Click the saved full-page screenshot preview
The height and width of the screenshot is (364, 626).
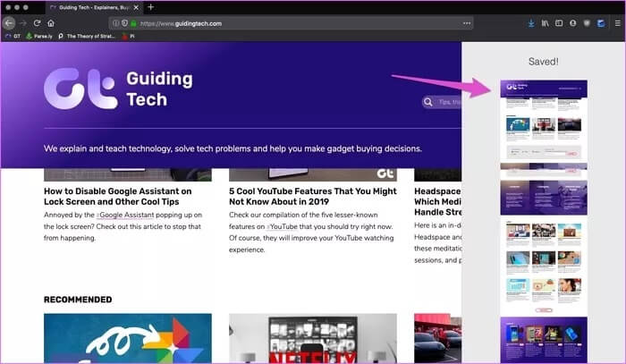[544, 221]
